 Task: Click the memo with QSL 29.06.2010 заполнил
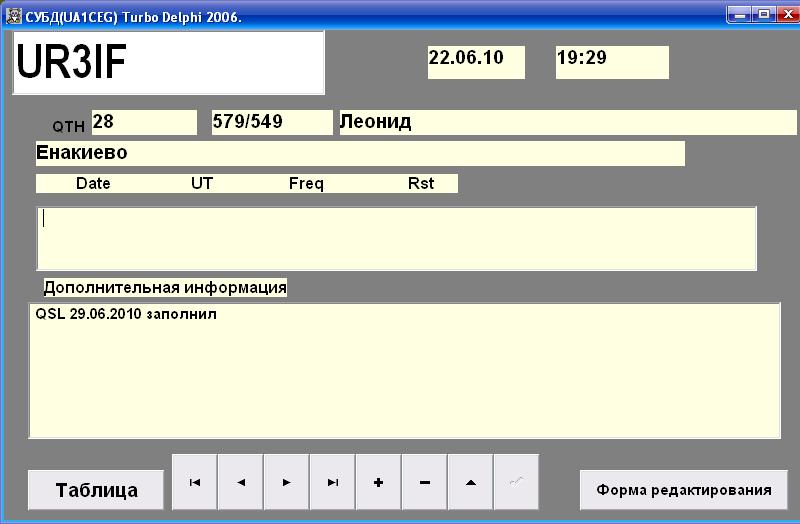coord(405,370)
